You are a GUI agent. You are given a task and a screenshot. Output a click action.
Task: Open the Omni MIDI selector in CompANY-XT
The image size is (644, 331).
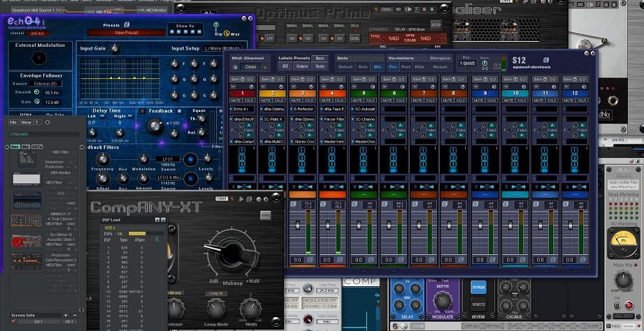coord(222,199)
